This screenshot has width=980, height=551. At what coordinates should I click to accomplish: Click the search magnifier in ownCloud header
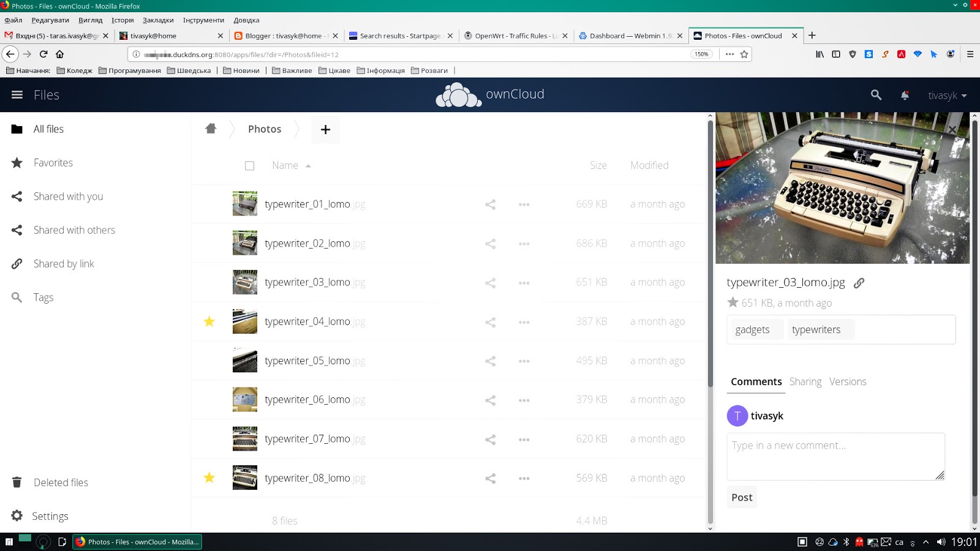876,95
